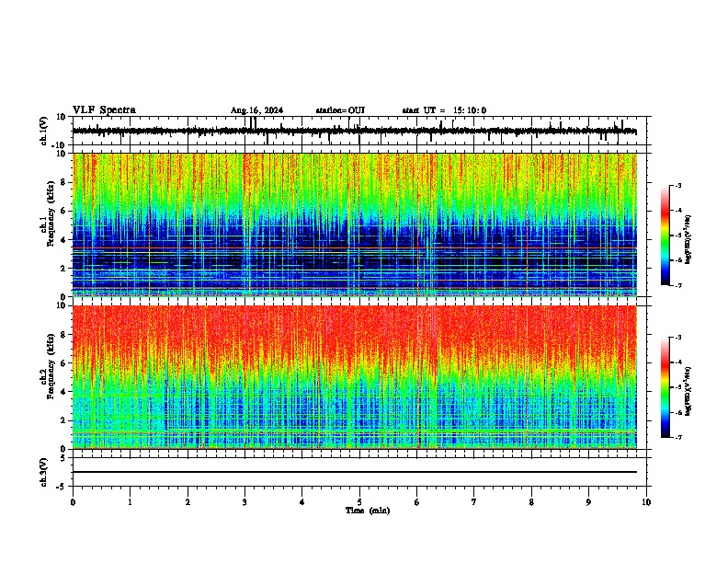Click the -7 label on ch.2 color bar
The image size is (728, 563).
click(678, 437)
